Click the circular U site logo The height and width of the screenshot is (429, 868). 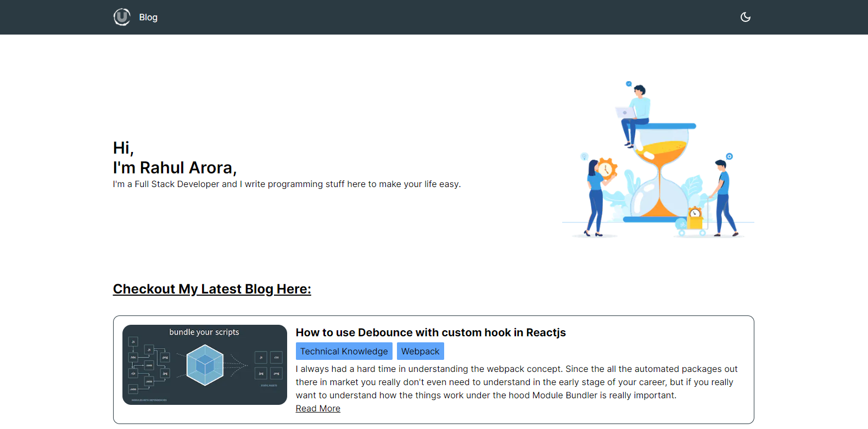tap(122, 17)
